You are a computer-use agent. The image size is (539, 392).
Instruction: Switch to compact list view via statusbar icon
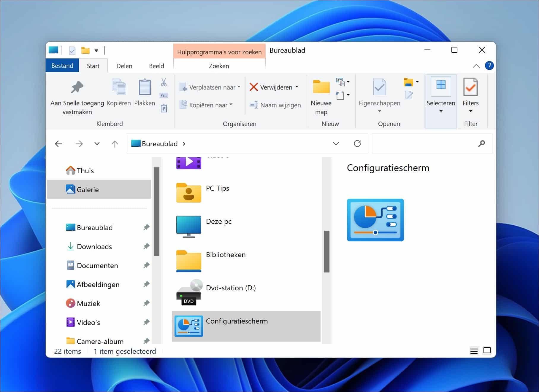coord(474,351)
